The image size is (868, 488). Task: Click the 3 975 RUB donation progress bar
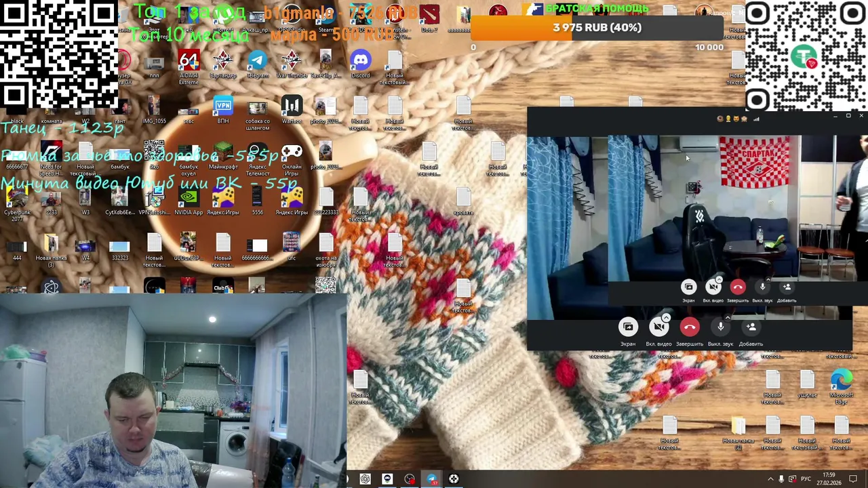[x=597, y=28]
